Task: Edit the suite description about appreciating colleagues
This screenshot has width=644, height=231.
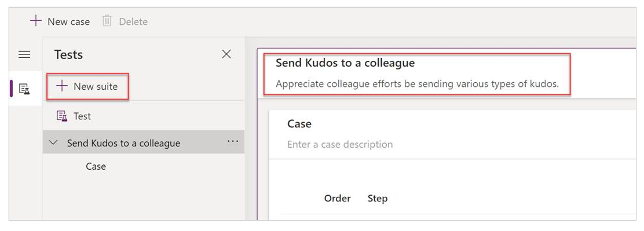Action: point(418,84)
